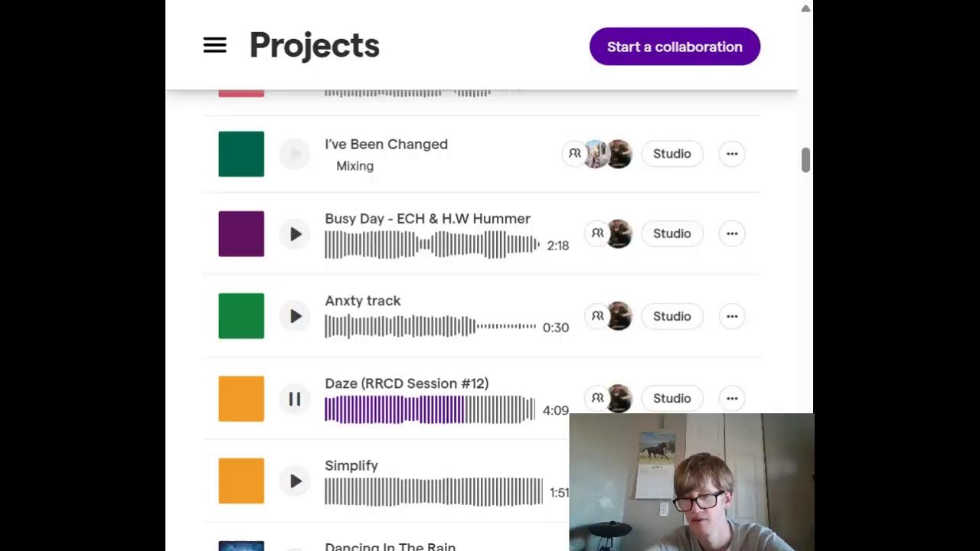The height and width of the screenshot is (551, 980).
Task: Open collaborators icon for Busy Day track
Action: 597,233
